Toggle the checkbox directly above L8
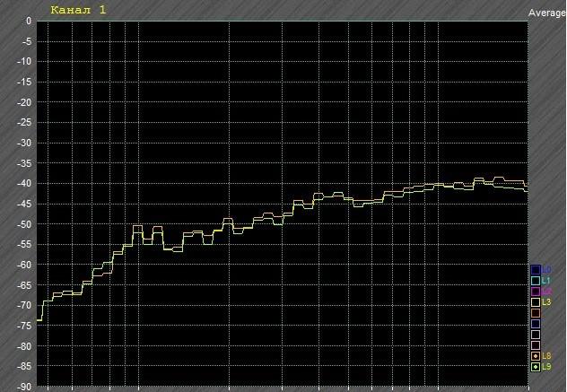This screenshot has height=392, width=567. point(536,345)
